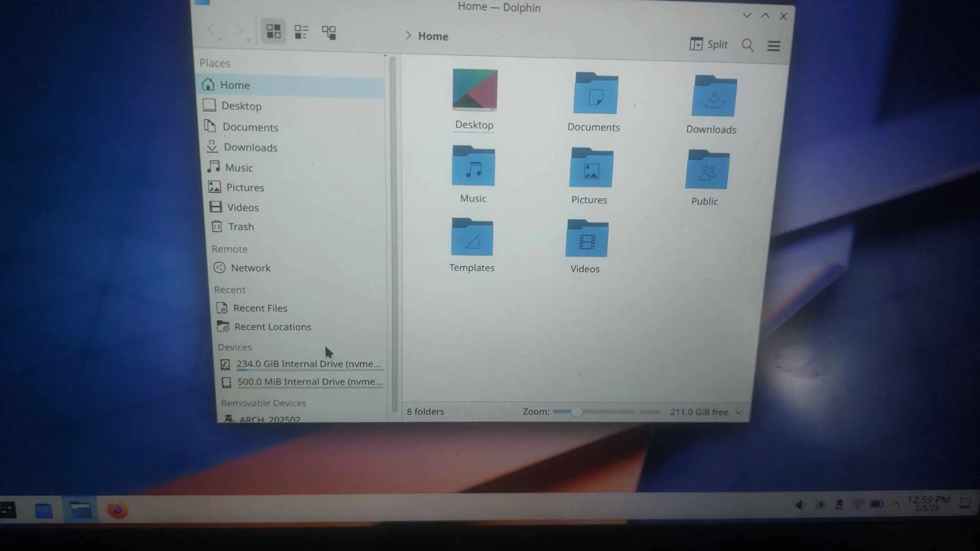980x551 pixels.
Task: Switch to the compact tree view mode
Action: tap(329, 32)
